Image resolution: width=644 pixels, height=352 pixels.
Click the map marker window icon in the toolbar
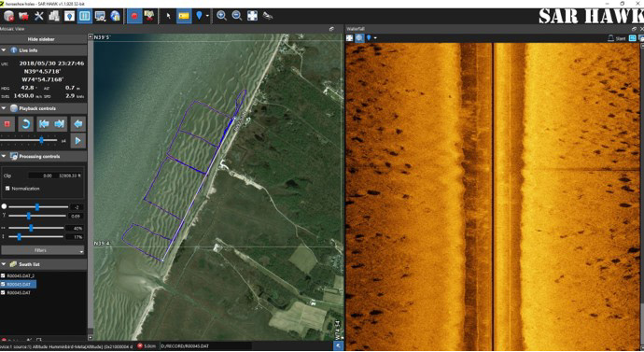pyautogui.click(x=69, y=16)
